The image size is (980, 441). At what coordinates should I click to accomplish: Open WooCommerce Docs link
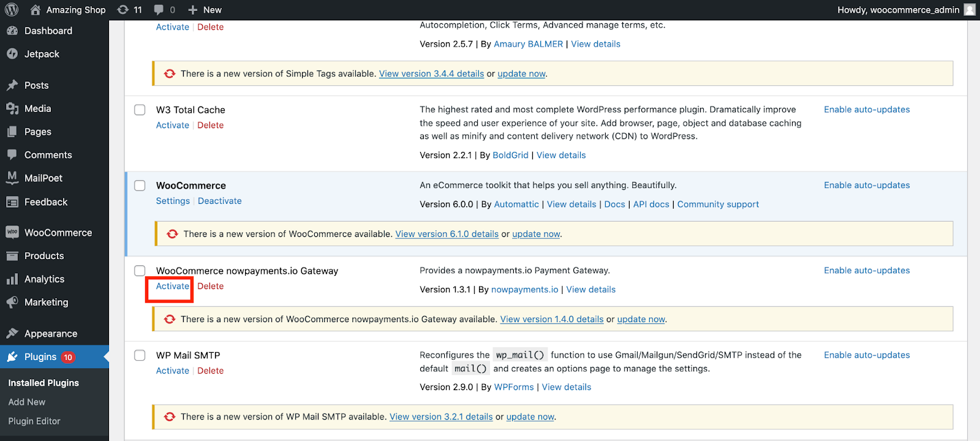(x=614, y=205)
